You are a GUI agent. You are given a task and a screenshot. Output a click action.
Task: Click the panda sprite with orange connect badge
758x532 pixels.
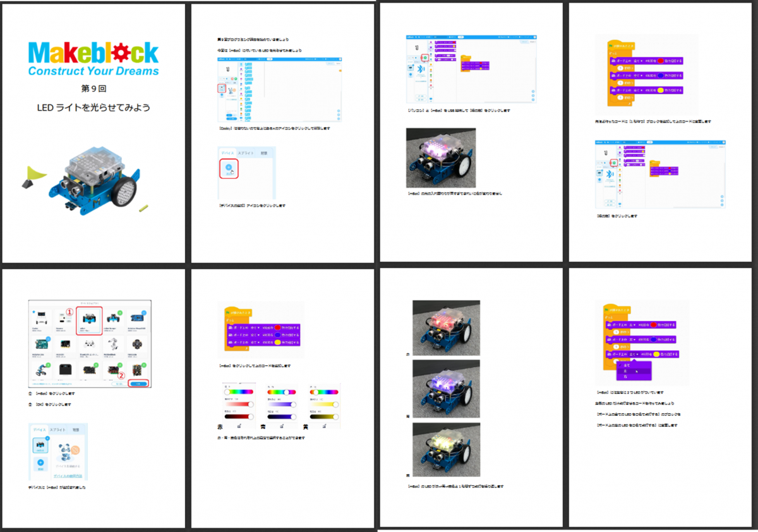(x=68, y=452)
